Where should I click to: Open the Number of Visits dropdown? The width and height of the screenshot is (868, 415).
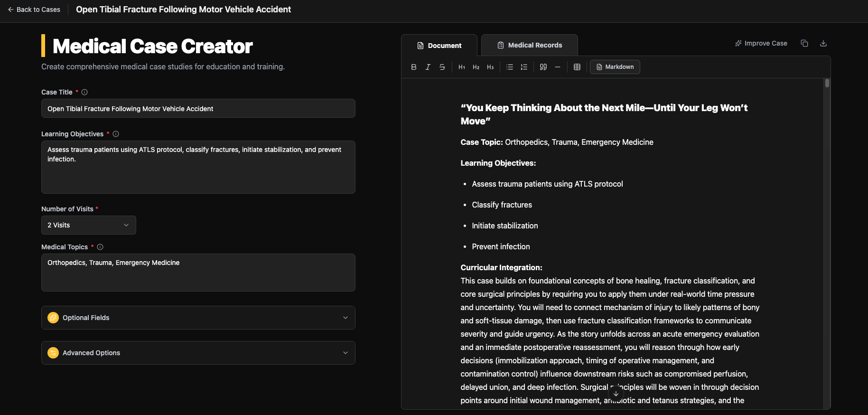(88, 225)
